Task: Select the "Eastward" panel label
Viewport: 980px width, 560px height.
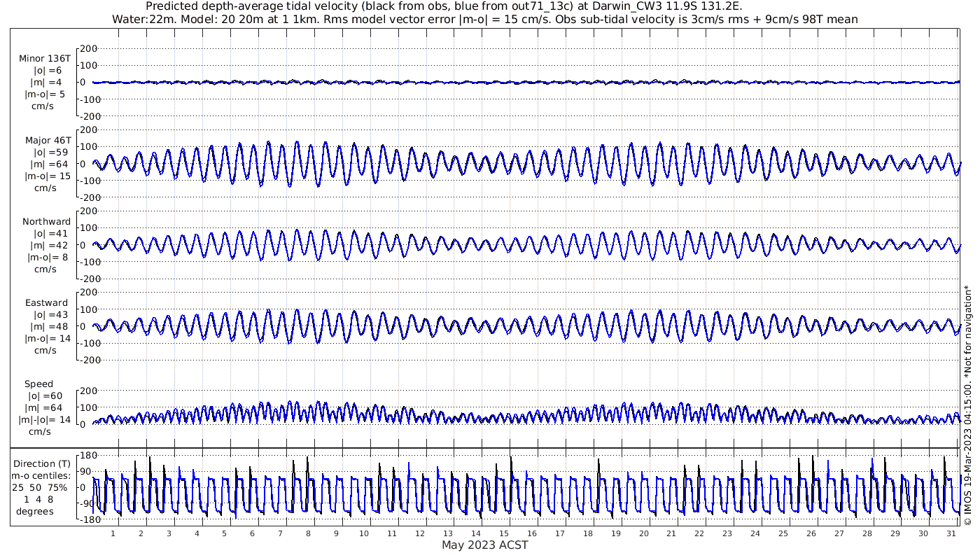Action: [x=46, y=303]
